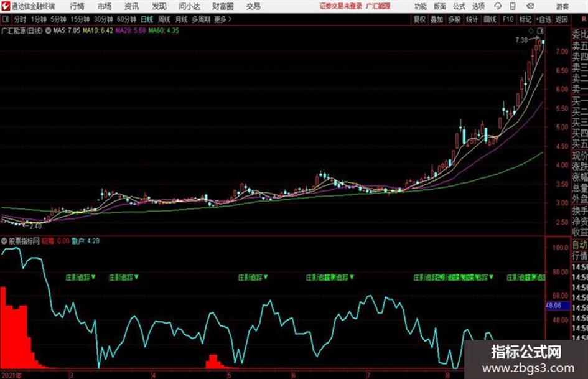
Task: Click the month 7 marker on time axis
Action: (x=368, y=375)
